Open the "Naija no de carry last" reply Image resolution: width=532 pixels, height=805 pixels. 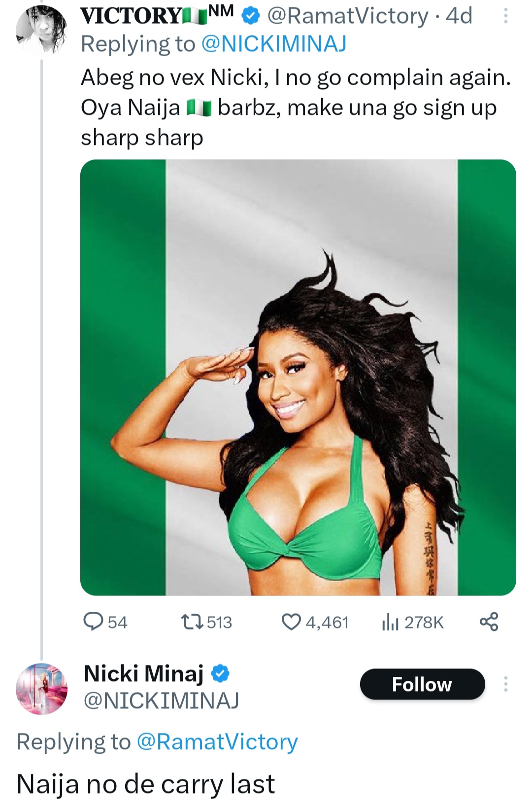click(146, 784)
